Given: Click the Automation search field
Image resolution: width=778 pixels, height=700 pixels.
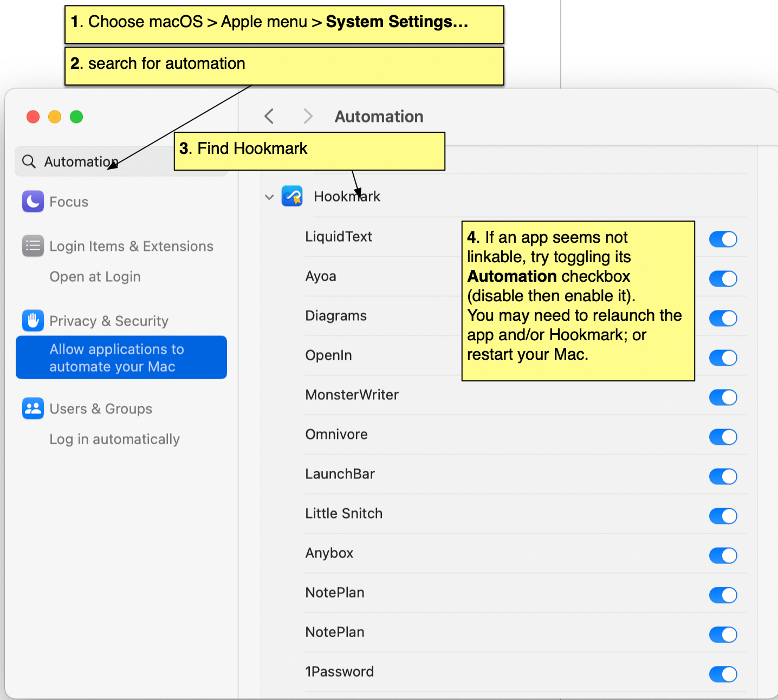Looking at the screenshot, I should (121, 161).
